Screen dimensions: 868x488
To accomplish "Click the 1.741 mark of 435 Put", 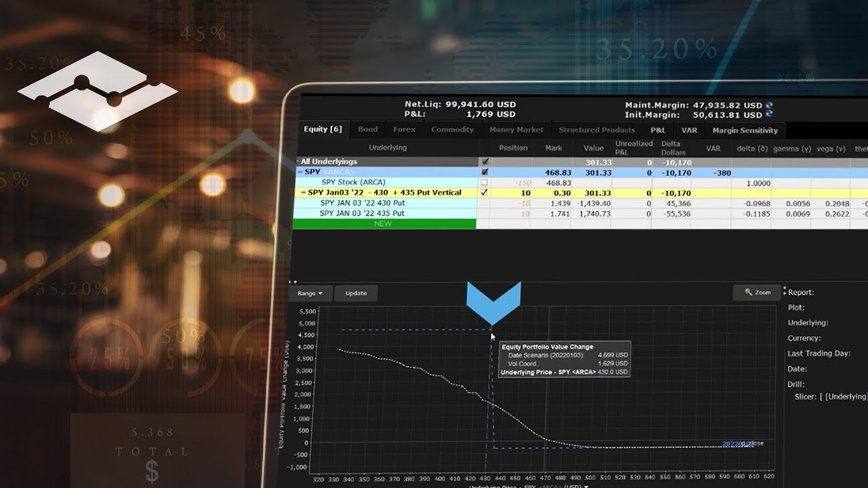I will (x=560, y=213).
